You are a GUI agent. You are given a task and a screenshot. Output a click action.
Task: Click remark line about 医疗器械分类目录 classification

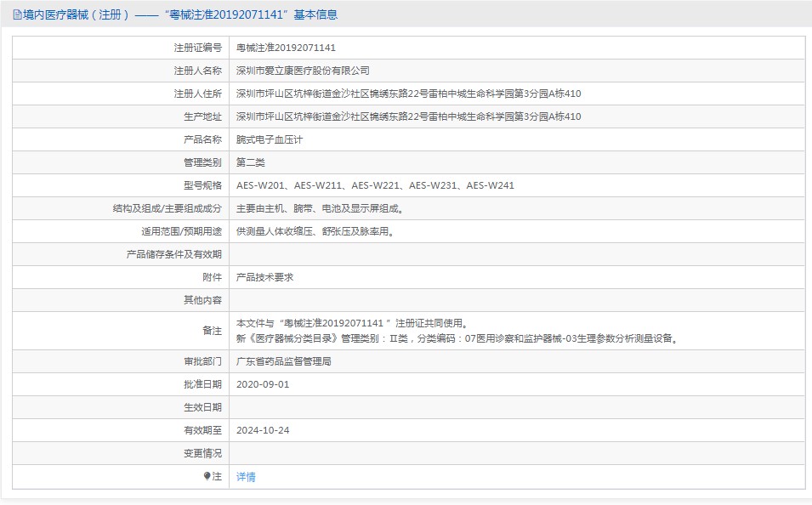click(457, 338)
